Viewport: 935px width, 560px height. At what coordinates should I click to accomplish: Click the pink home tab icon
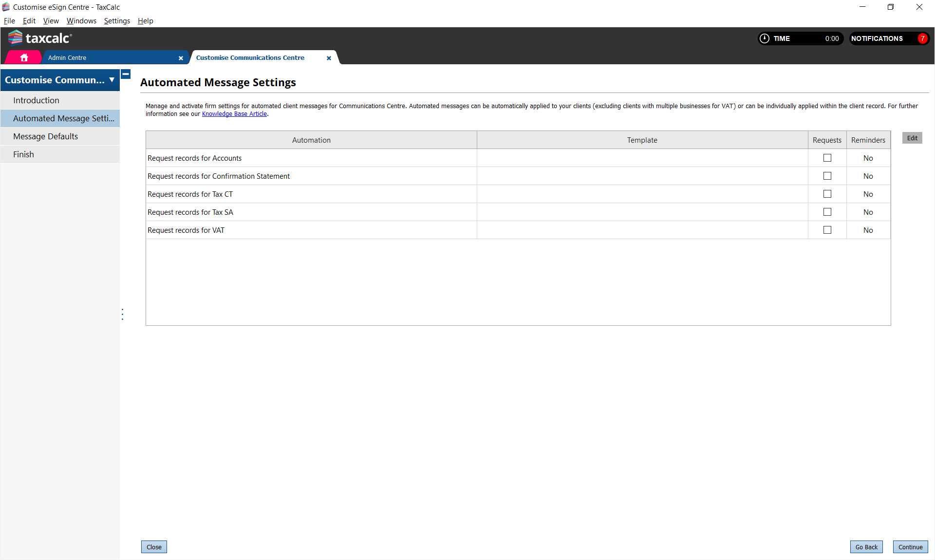point(24,57)
